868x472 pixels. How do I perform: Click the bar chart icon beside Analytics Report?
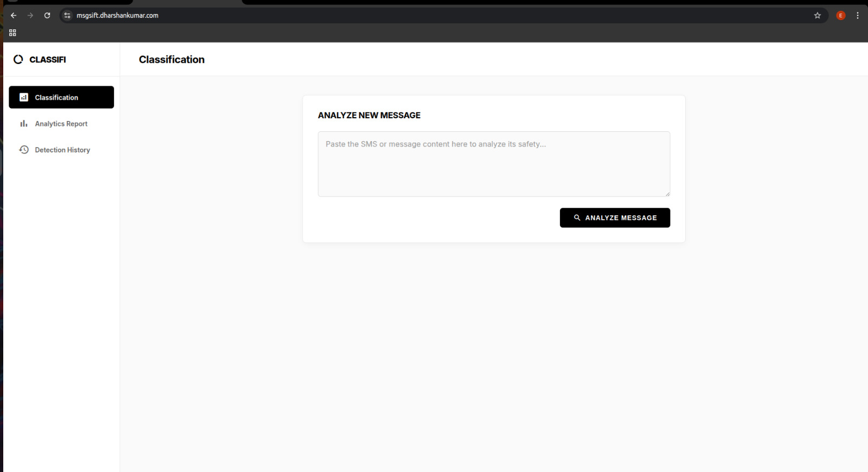[x=24, y=124]
